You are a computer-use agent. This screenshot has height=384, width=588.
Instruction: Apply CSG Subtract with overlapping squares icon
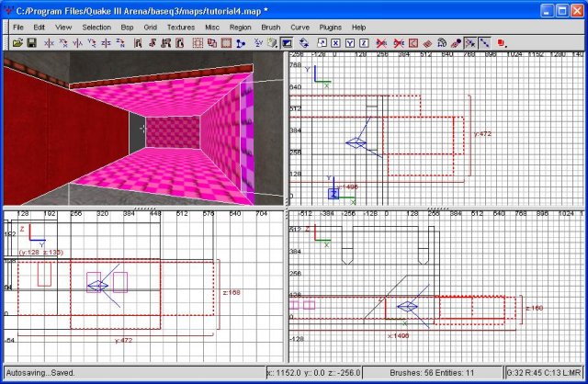[x=212, y=43]
